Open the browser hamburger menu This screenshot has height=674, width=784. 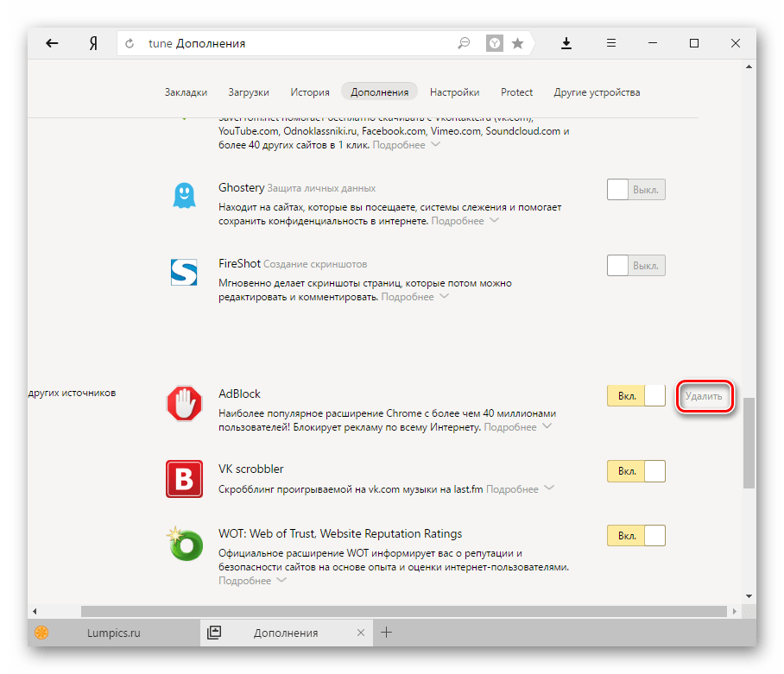pyautogui.click(x=611, y=43)
